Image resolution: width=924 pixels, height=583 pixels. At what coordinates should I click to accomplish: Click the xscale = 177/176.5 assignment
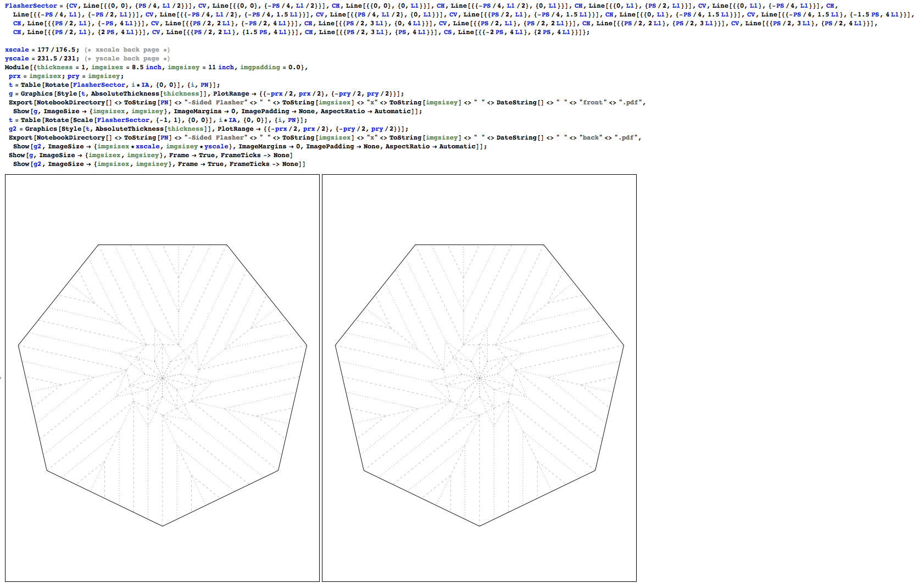43,49
